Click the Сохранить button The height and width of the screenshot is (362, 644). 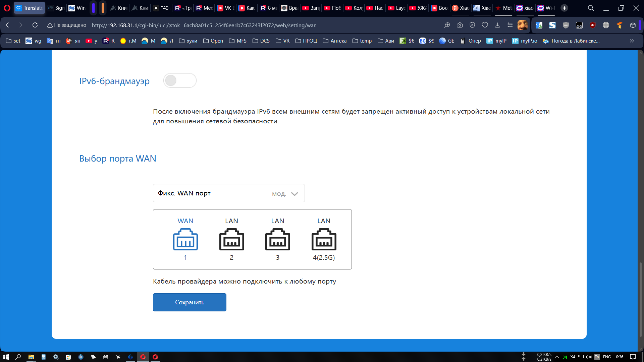190,302
